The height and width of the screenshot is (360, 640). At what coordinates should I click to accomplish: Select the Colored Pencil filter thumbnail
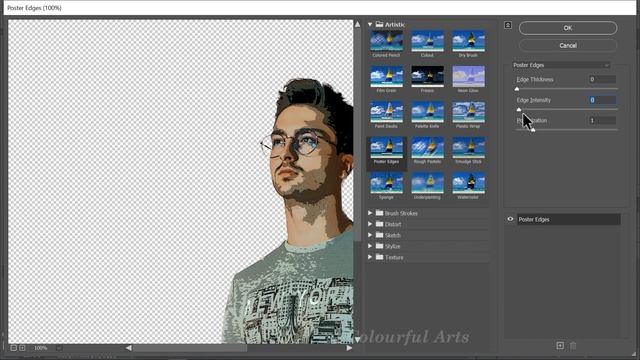point(386,41)
